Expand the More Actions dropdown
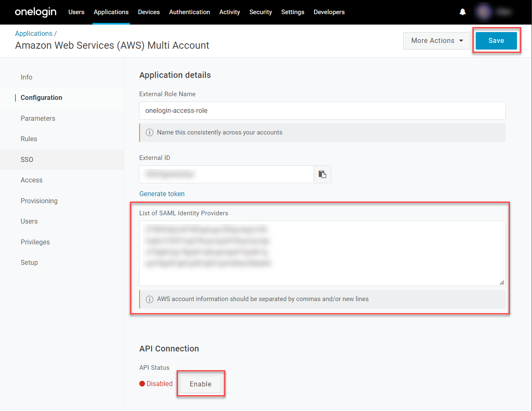The width and height of the screenshot is (532, 411). [x=437, y=40]
